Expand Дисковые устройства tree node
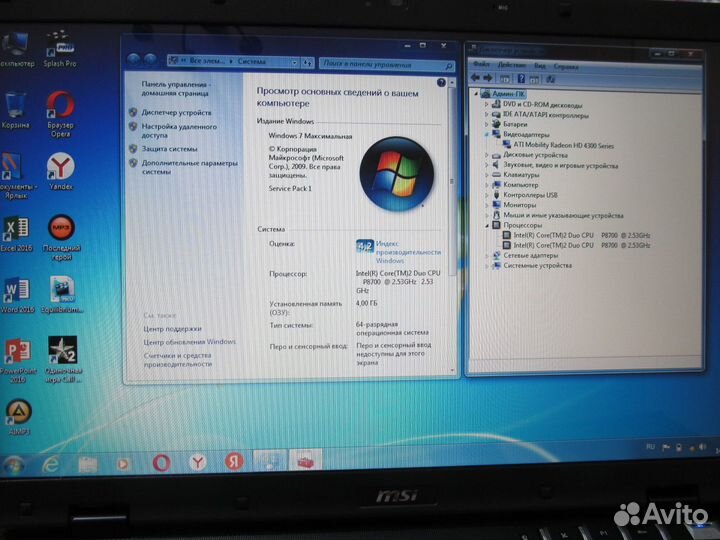The width and height of the screenshot is (720, 540). [486, 155]
